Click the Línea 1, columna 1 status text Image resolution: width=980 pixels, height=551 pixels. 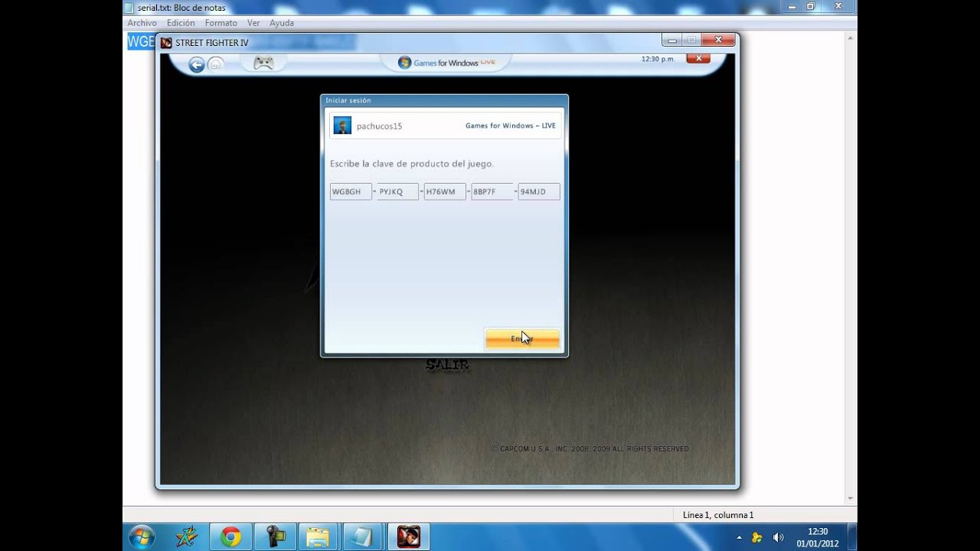coord(718,515)
